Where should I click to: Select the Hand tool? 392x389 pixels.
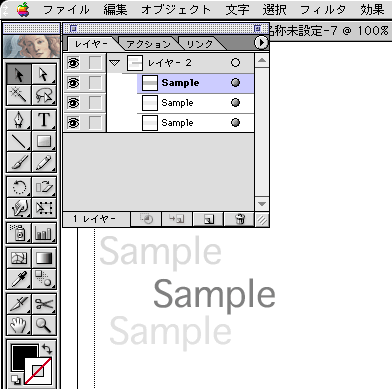[19, 325]
